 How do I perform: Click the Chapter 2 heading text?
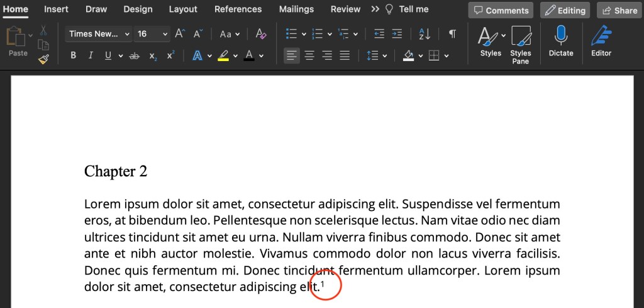[x=116, y=171]
